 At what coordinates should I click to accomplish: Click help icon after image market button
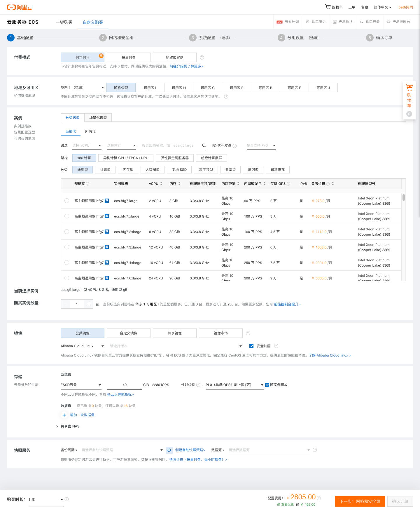coord(248,333)
